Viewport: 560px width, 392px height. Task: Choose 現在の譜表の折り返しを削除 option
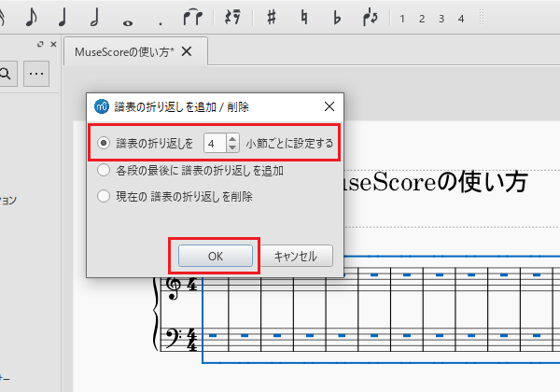[105, 197]
